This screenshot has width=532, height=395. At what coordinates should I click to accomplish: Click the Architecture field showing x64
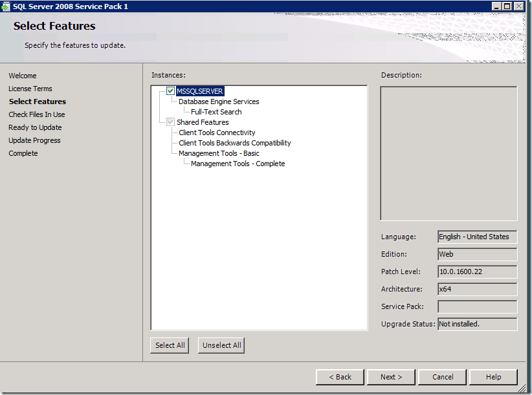click(x=478, y=289)
